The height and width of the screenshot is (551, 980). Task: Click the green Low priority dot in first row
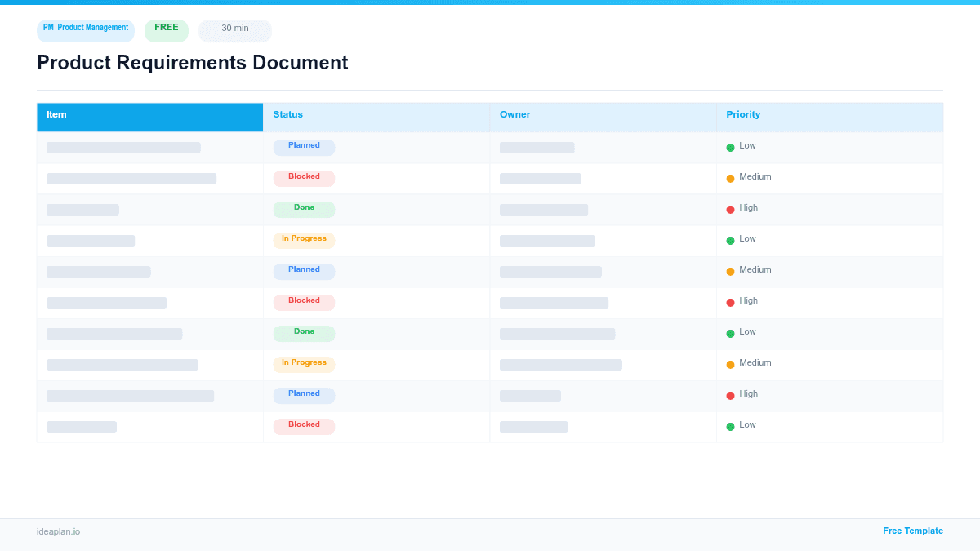click(731, 146)
